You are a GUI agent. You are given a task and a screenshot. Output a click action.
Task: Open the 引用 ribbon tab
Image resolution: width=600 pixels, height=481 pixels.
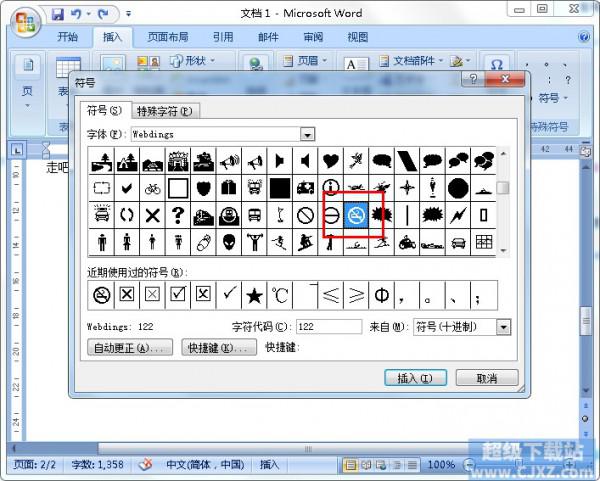(223, 37)
